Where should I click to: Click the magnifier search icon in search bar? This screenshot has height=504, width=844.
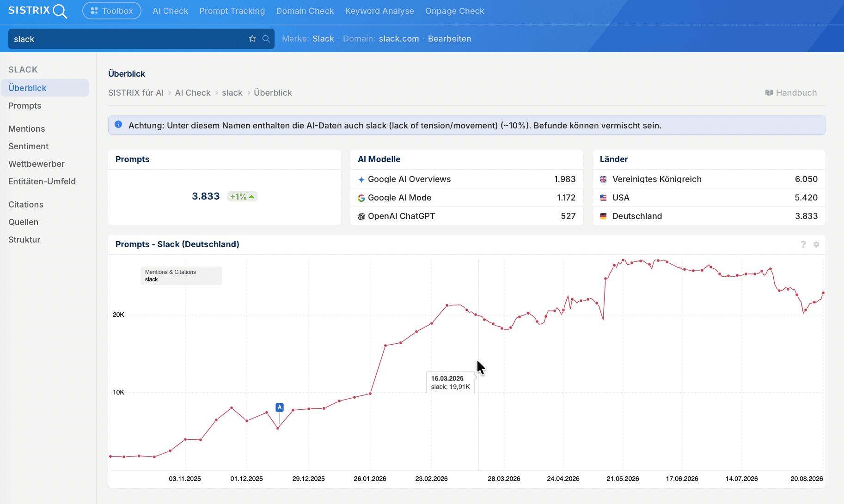[266, 39]
